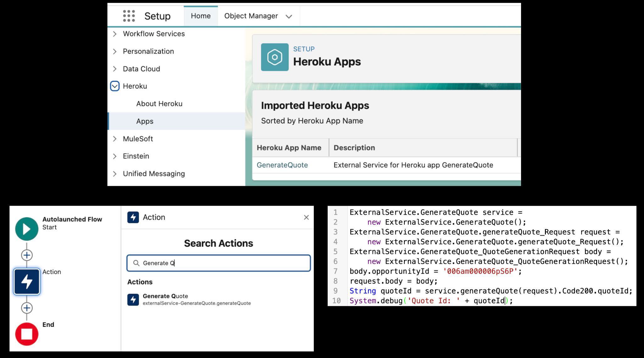The width and height of the screenshot is (644, 358).
Task: Select the Action lightning element on canvas
Action: pyautogui.click(x=27, y=281)
